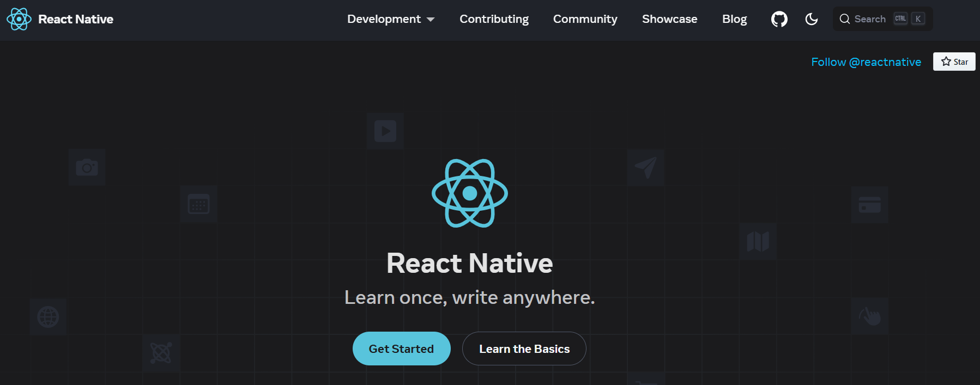980x385 pixels.
Task: Click the paper plane icon tile in the background
Action: [x=645, y=168]
